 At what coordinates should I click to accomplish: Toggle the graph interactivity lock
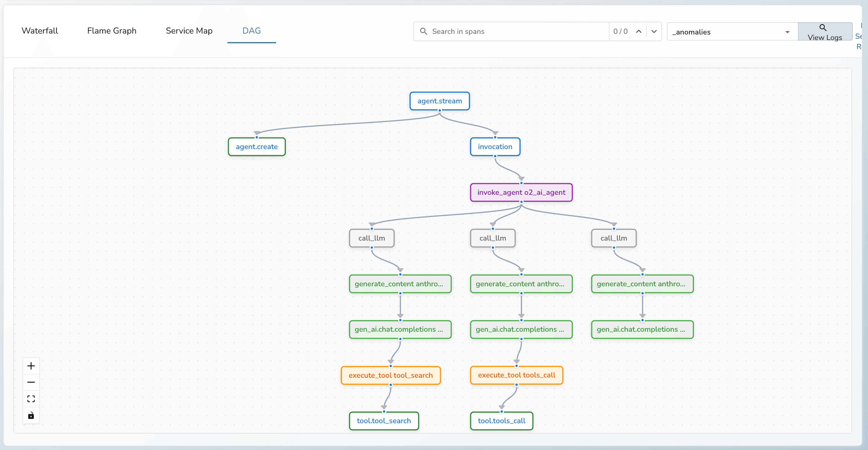tap(31, 415)
